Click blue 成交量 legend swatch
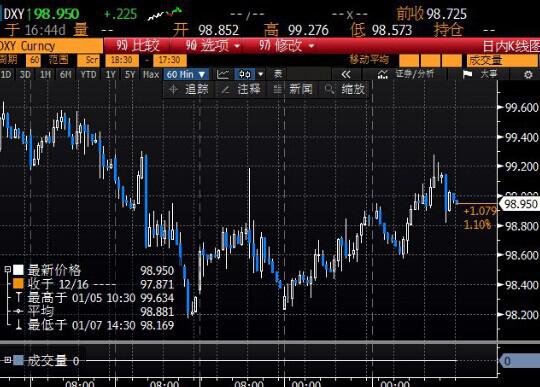 click(x=18, y=360)
